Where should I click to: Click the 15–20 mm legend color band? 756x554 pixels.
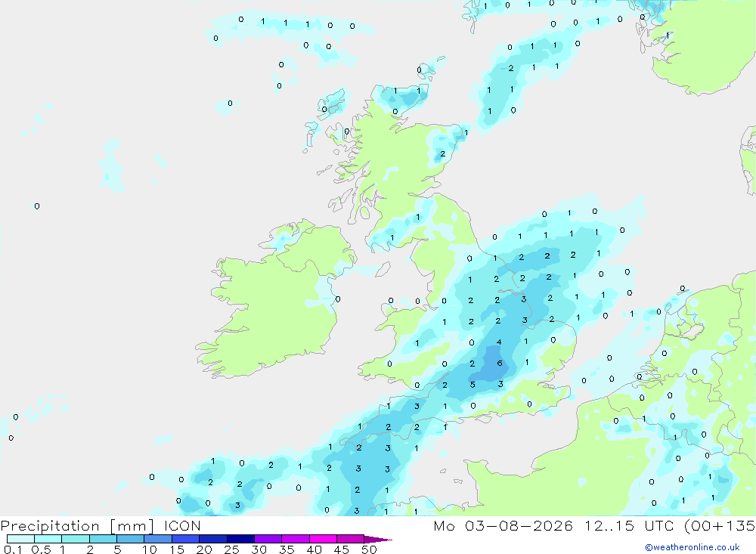click(186, 539)
